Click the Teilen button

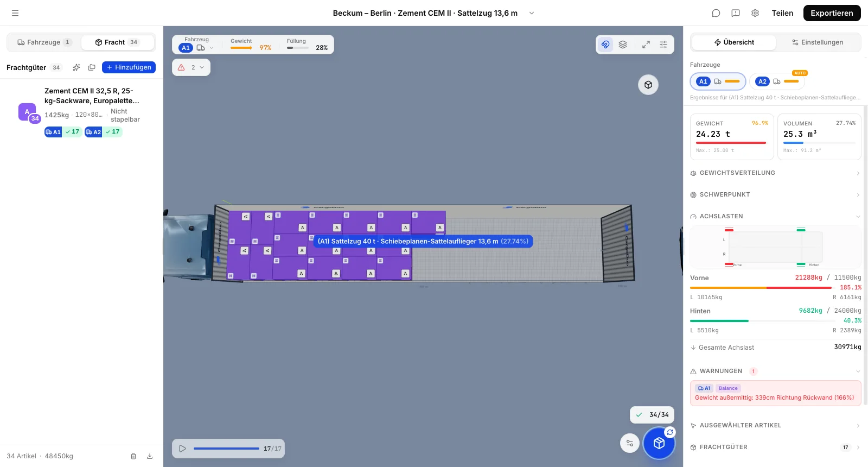tap(782, 13)
